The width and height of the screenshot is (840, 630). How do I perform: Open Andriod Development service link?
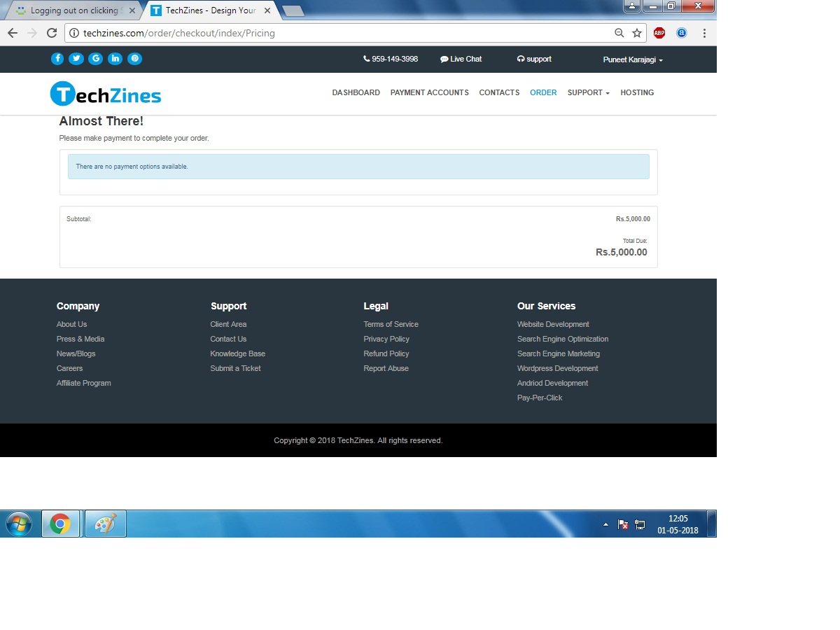click(x=552, y=383)
